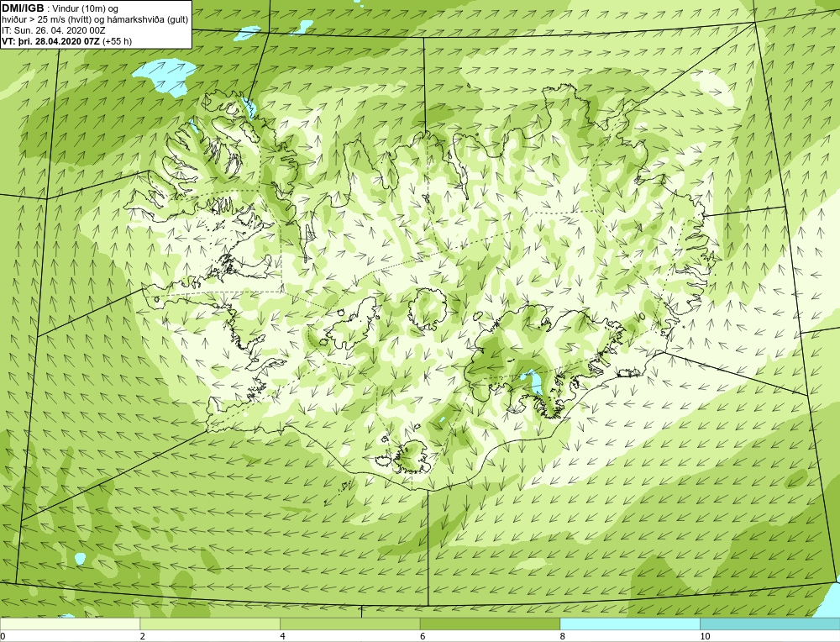
Task: Click the 4–6 m/s green legend swatch
Action: (x=349, y=624)
